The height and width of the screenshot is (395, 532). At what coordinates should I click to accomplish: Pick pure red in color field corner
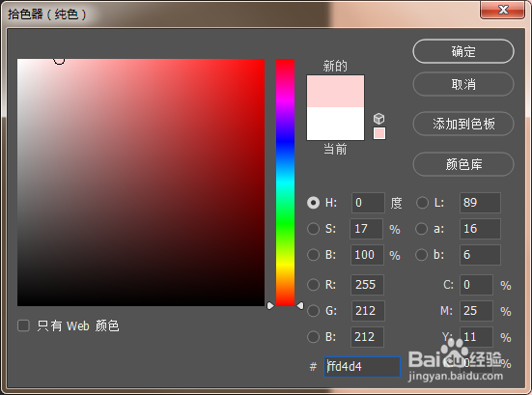click(264, 60)
